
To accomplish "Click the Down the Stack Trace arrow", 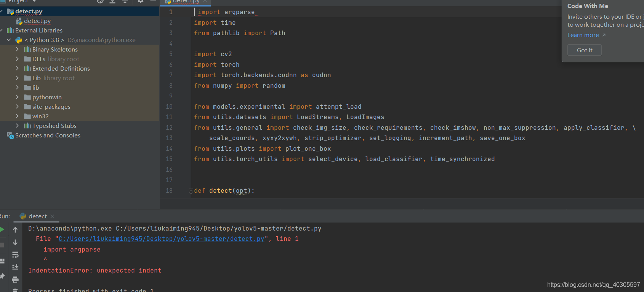I will 15,242.
